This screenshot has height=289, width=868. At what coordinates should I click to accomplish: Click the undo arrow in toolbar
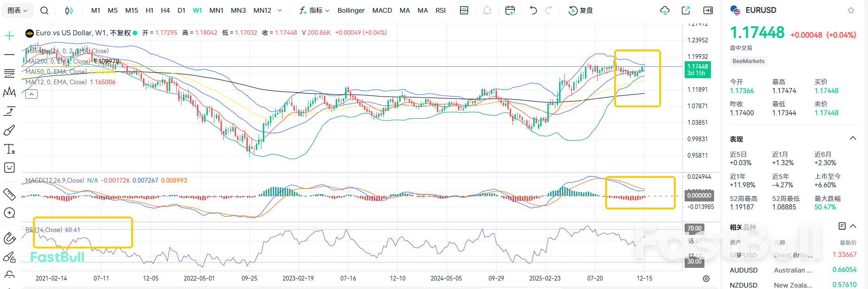click(533, 10)
